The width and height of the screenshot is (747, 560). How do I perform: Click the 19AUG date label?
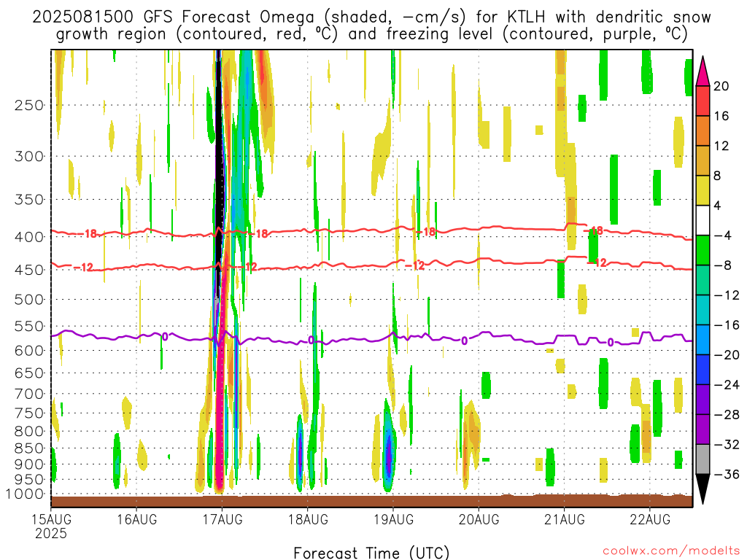393,518
